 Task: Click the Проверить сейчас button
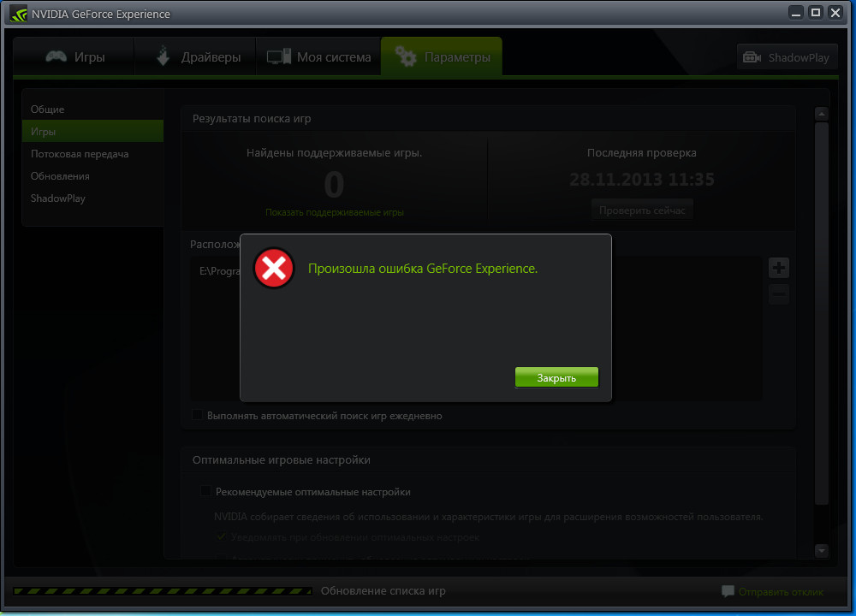tap(642, 210)
